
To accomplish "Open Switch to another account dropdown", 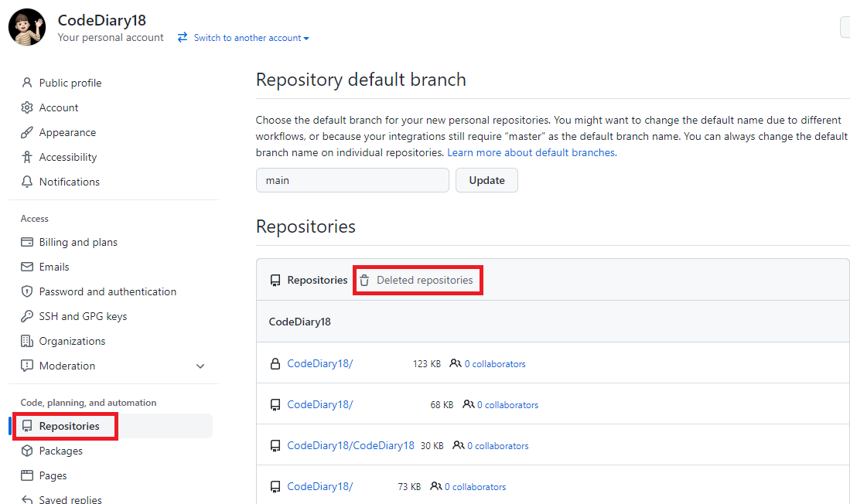I will pos(251,38).
